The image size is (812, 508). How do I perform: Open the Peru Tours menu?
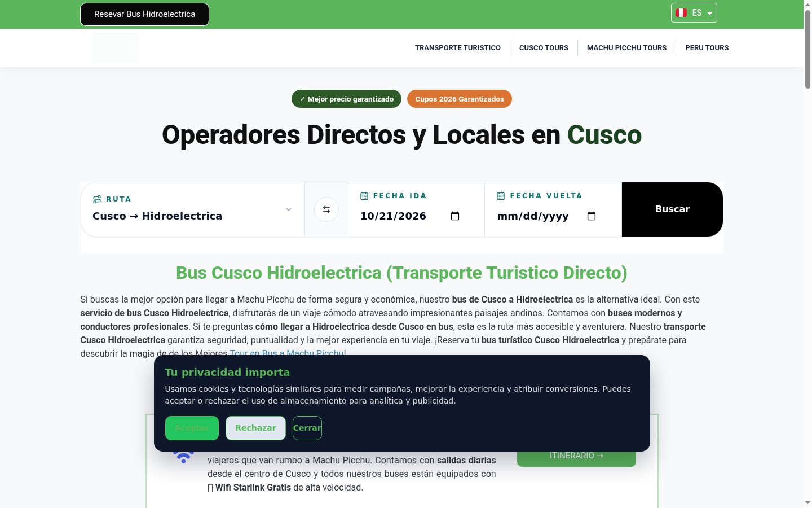(x=707, y=48)
